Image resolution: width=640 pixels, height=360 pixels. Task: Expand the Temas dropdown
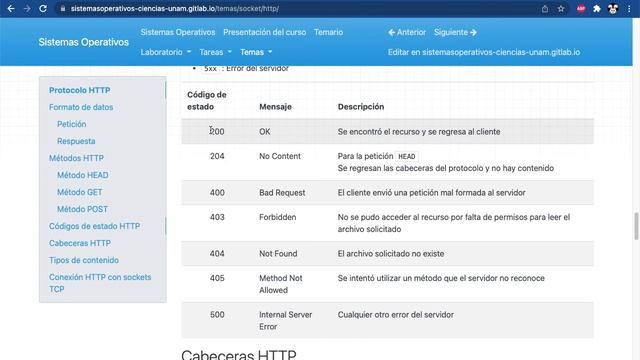click(x=256, y=52)
